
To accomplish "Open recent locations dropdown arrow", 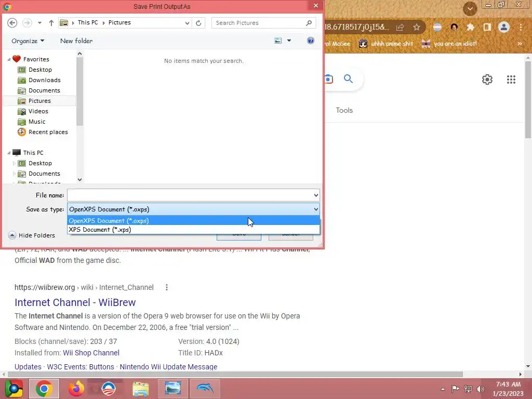I will (x=39, y=23).
